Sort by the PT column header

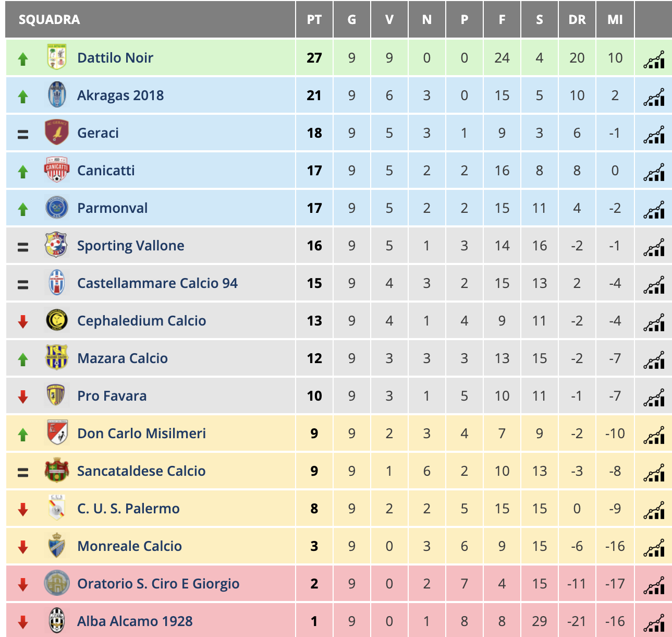point(314,20)
